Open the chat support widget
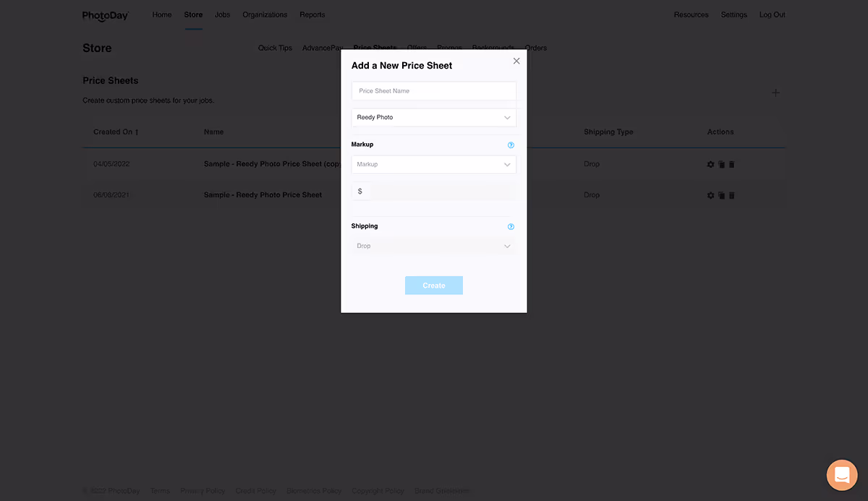Screen dimensions: 868x501 point(842,475)
